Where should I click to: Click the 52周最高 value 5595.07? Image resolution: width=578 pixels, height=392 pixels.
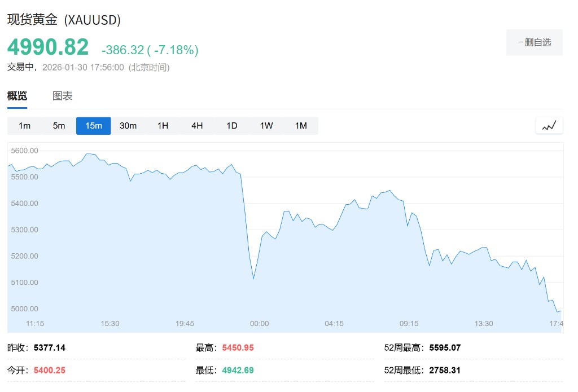(x=445, y=348)
